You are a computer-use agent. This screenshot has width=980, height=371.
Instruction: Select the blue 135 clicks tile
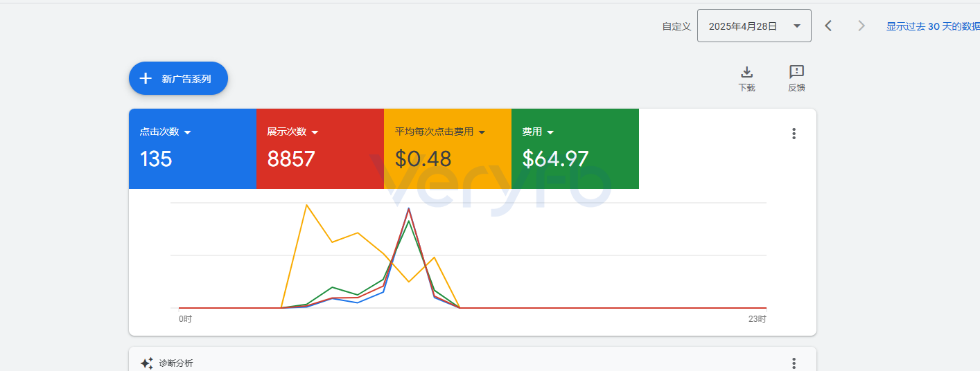pos(193,149)
